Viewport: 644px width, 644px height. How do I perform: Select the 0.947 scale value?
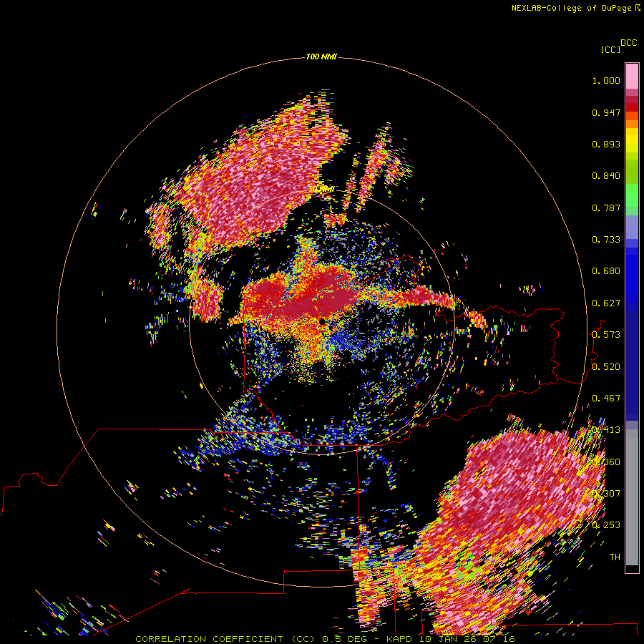tap(606, 112)
